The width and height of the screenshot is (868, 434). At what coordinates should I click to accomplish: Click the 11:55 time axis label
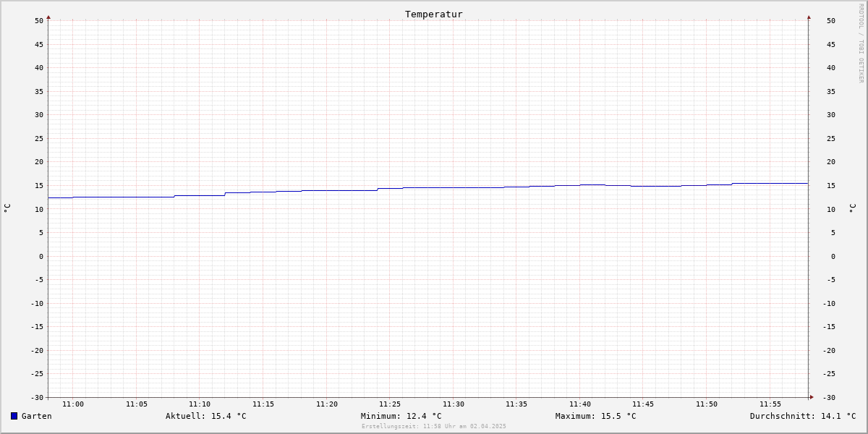tap(770, 404)
